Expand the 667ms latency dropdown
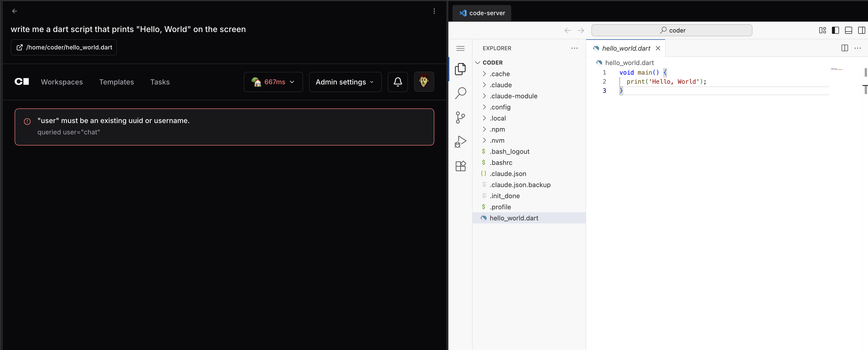Viewport: 868px width, 350px height. pyautogui.click(x=273, y=82)
